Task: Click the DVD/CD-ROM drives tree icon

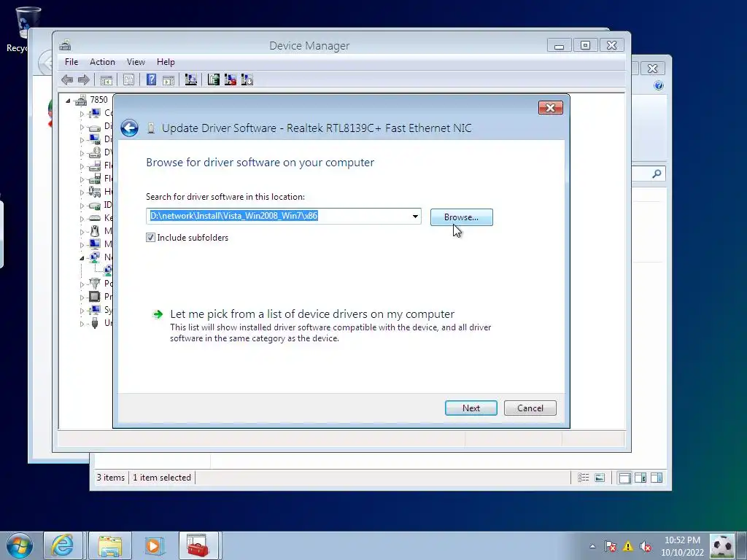Action: coord(95,152)
